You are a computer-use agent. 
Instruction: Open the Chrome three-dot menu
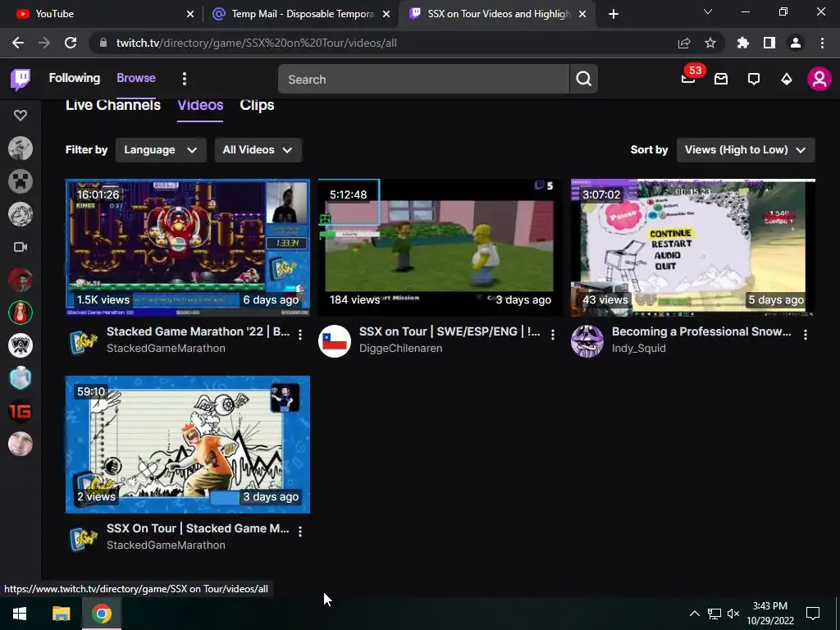822,43
